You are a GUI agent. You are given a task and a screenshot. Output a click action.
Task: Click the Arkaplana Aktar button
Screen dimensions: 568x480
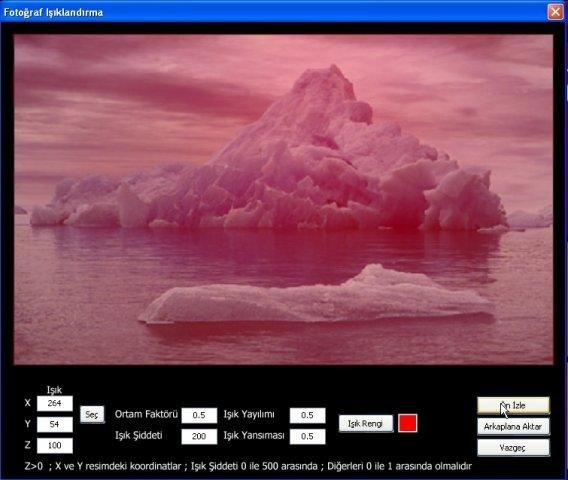[x=513, y=427]
